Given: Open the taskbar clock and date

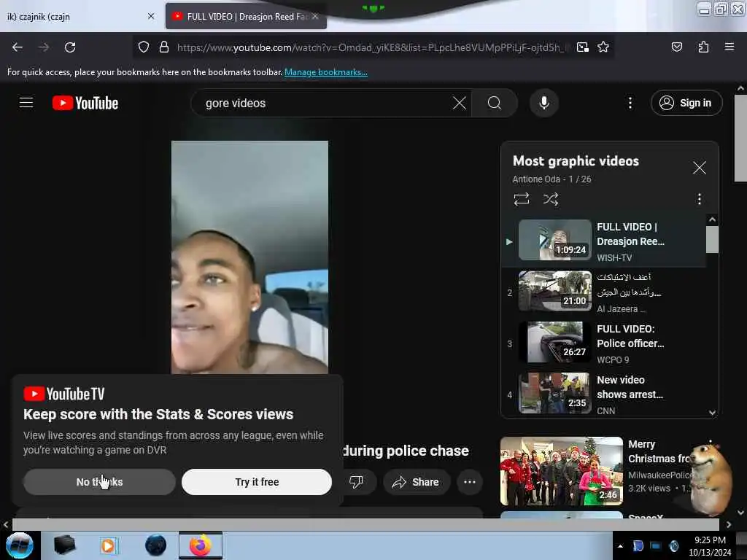Looking at the screenshot, I should coord(710,546).
